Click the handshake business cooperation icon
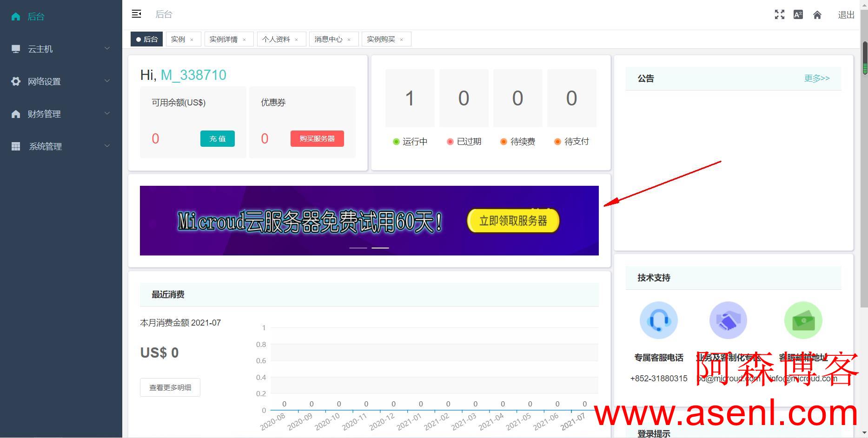This screenshot has height=438, width=868. pyautogui.click(x=728, y=320)
